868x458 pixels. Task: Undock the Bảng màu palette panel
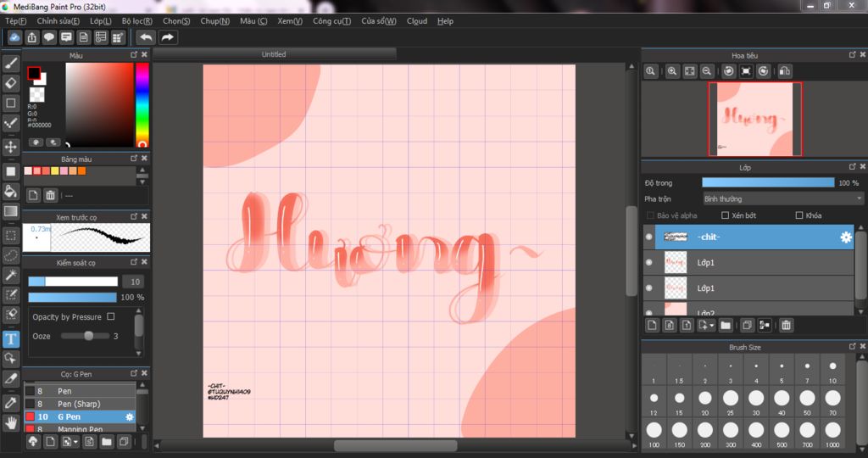click(x=134, y=159)
